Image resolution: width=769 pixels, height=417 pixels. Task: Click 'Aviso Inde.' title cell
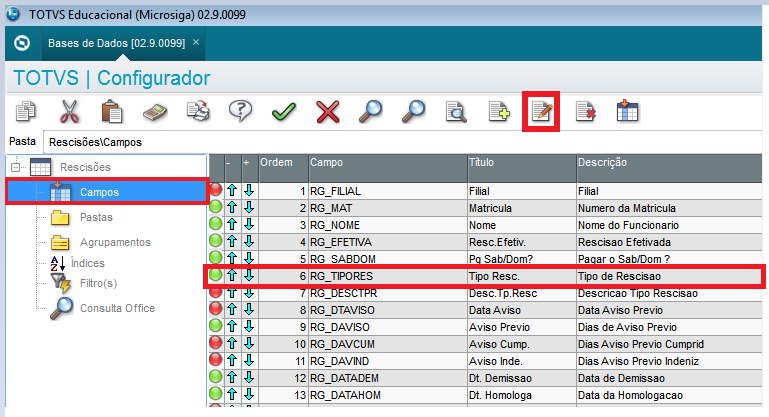[x=522, y=361]
